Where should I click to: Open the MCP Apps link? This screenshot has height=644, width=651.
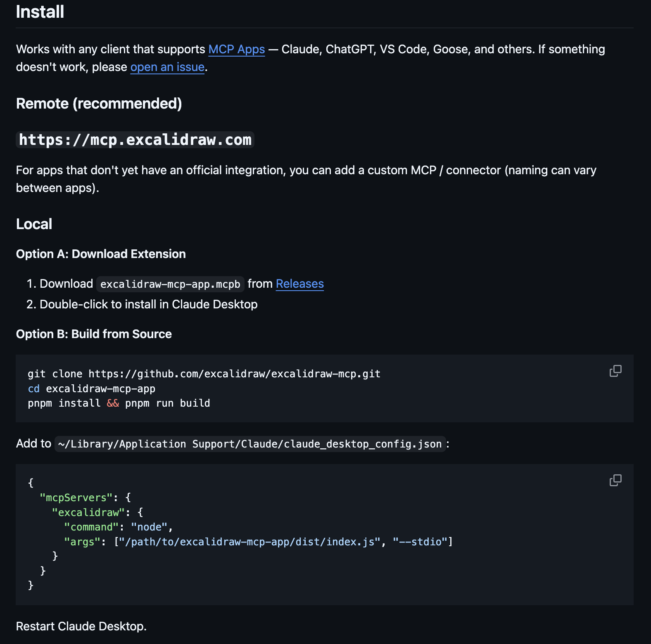237,49
